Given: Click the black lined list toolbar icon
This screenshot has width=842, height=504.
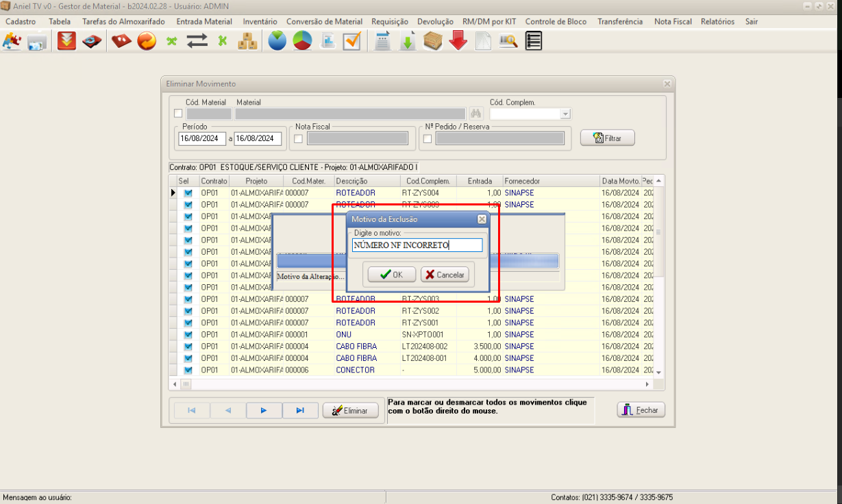Looking at the screenshot, I should tap(533, 42).
